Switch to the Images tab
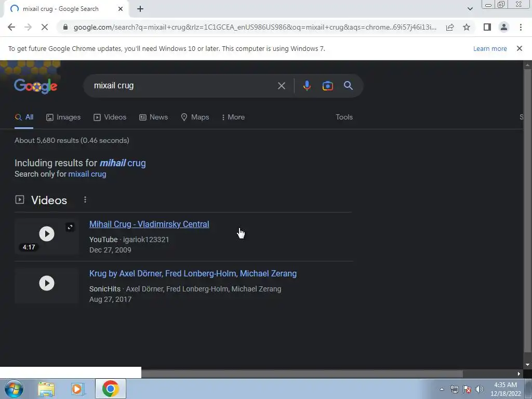 point(63,117)
